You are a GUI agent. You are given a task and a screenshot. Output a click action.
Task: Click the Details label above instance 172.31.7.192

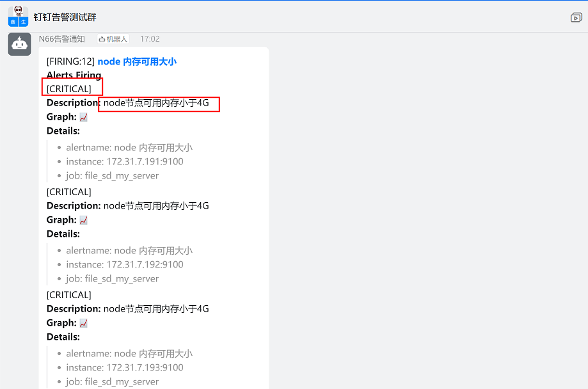[x=63, y=234]
